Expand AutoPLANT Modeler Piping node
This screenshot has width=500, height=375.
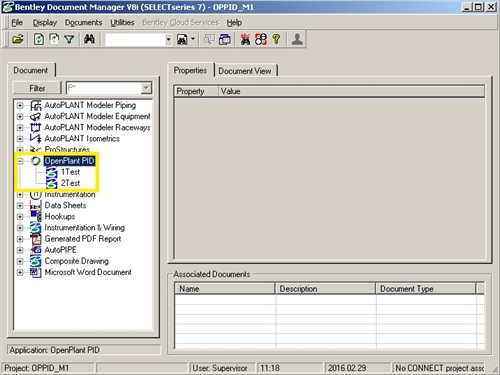click(x=20, y=105)
